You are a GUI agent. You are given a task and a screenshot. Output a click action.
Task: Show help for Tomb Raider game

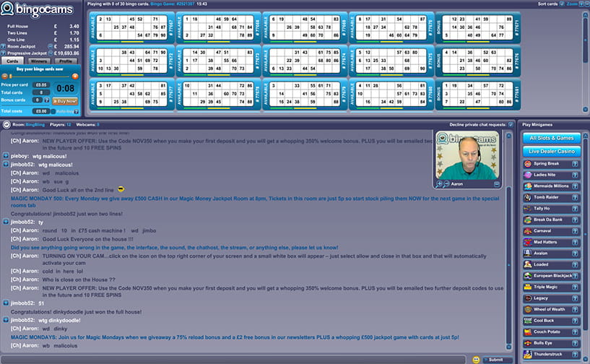point(575,197)
